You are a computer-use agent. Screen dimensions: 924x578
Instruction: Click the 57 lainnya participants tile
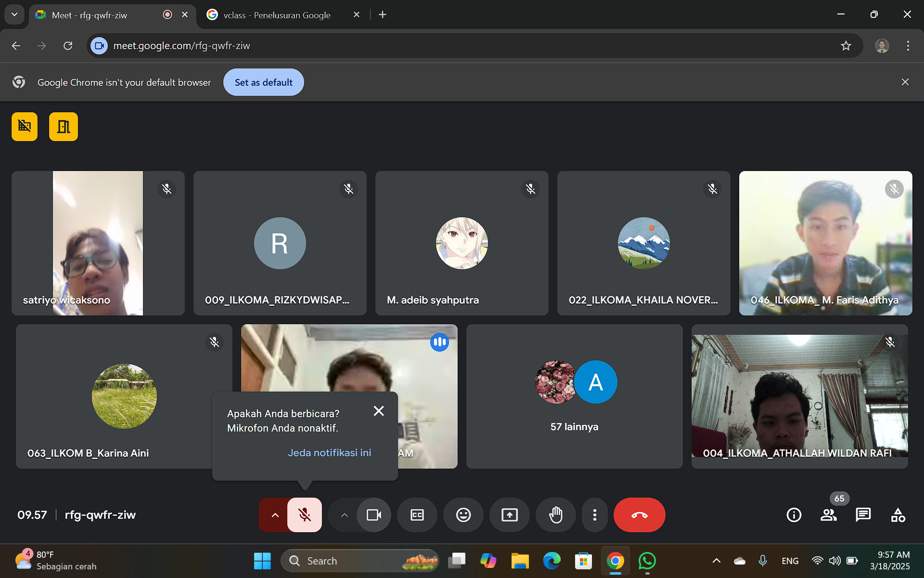[x=574, y=396]
